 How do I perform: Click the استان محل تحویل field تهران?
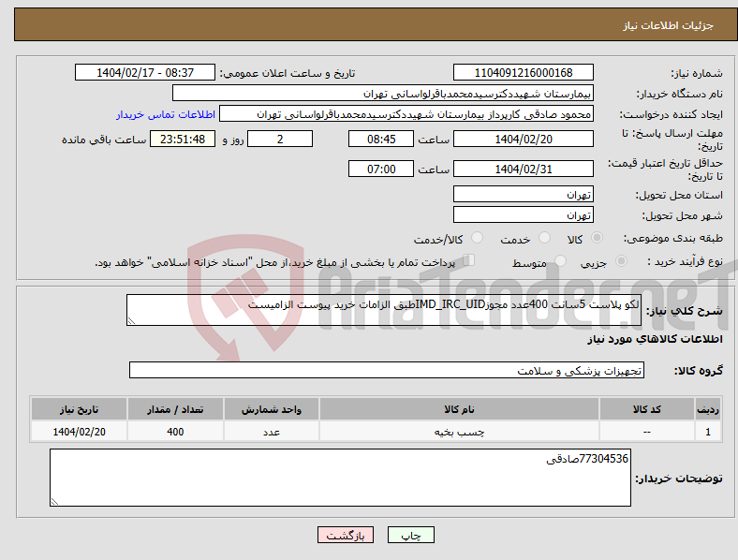[523, 194]
